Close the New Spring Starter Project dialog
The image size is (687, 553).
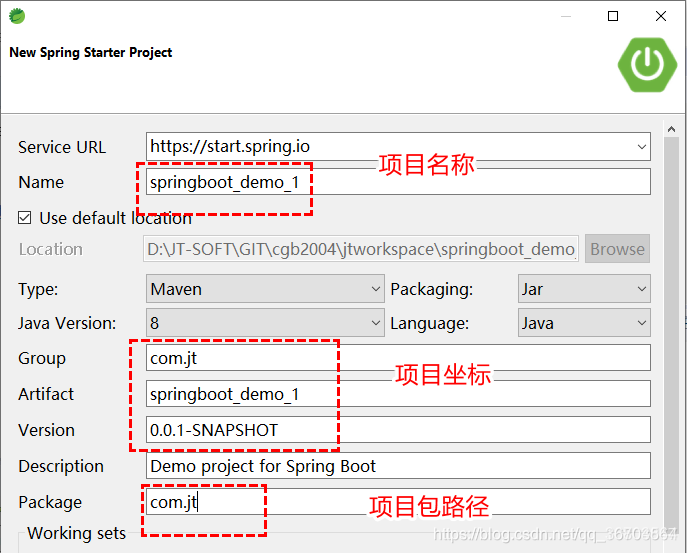[x=661, y=16]
